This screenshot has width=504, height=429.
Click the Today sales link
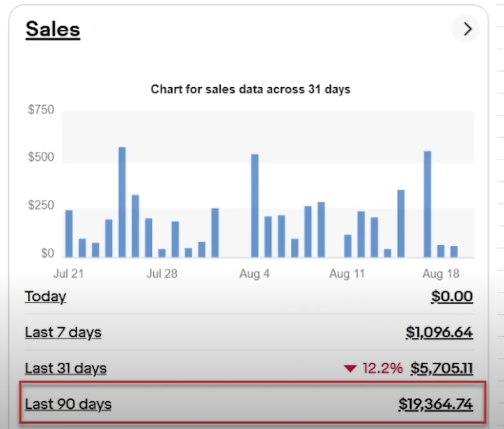click(45, 297)
